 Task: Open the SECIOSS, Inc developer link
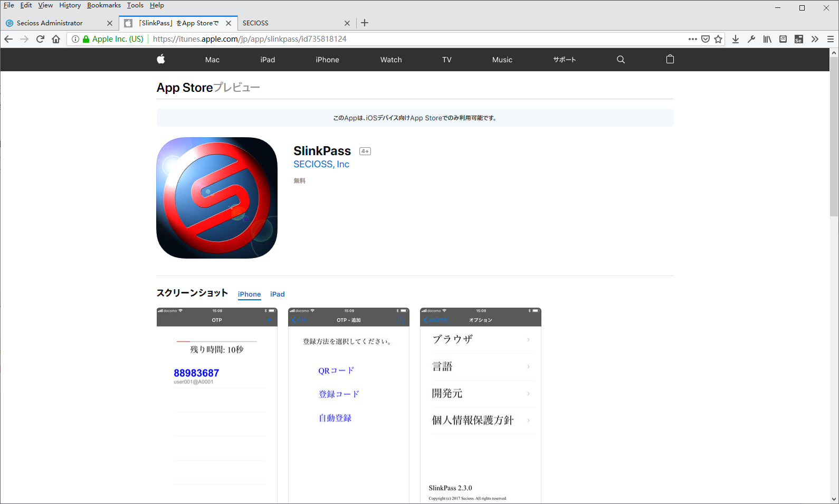[x=321, y=165]
